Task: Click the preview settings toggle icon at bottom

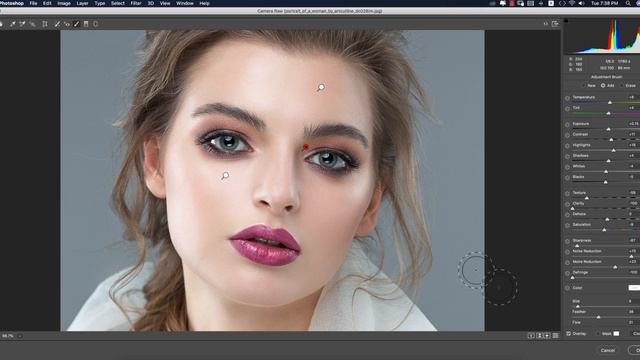Action: [x=556, y=336]
